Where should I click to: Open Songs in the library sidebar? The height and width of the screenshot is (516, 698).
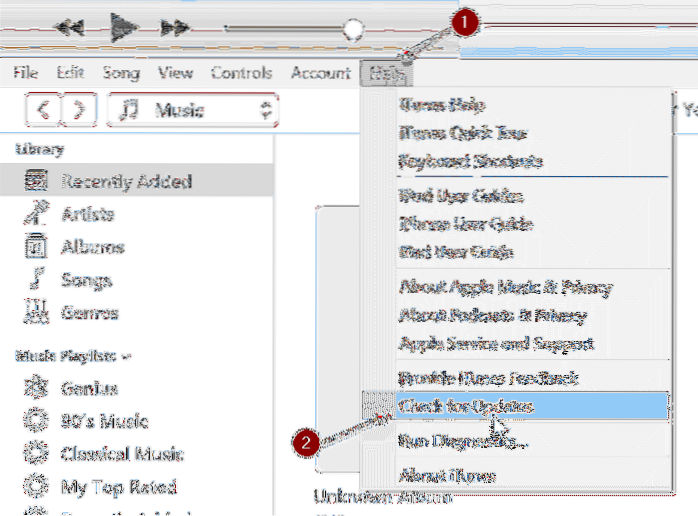[85, 280]
